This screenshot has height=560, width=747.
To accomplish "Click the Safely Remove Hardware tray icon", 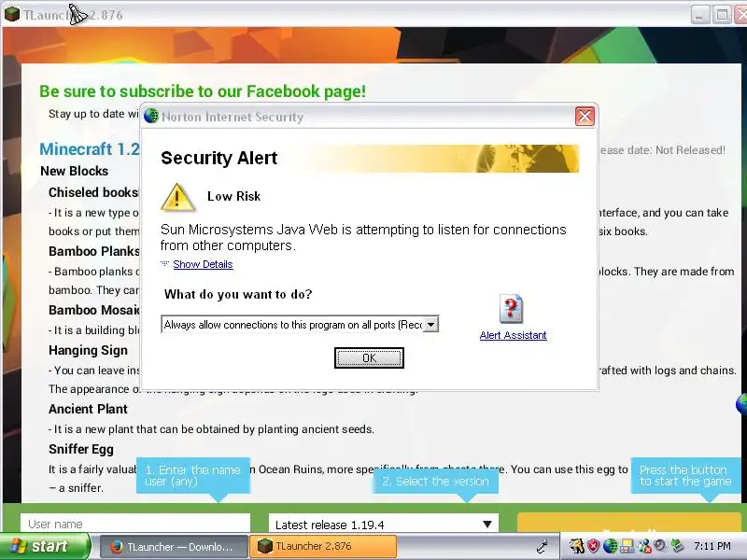I will (x=677, y=546).
